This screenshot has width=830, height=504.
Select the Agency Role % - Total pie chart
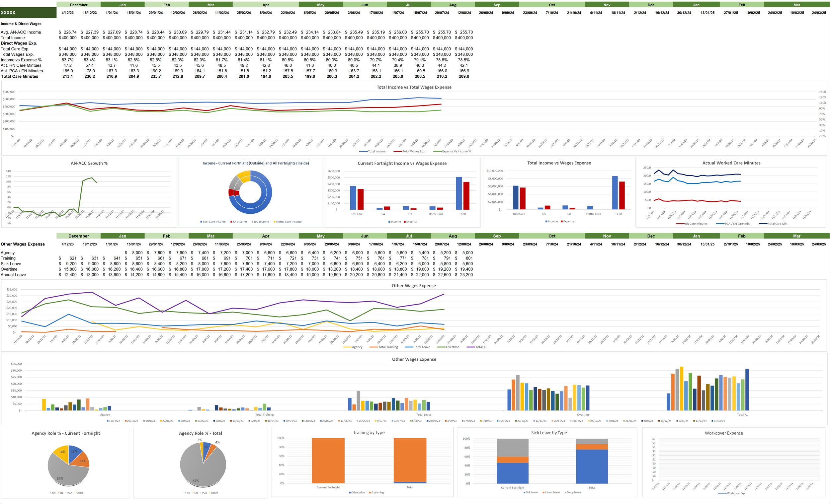(203, 465)
